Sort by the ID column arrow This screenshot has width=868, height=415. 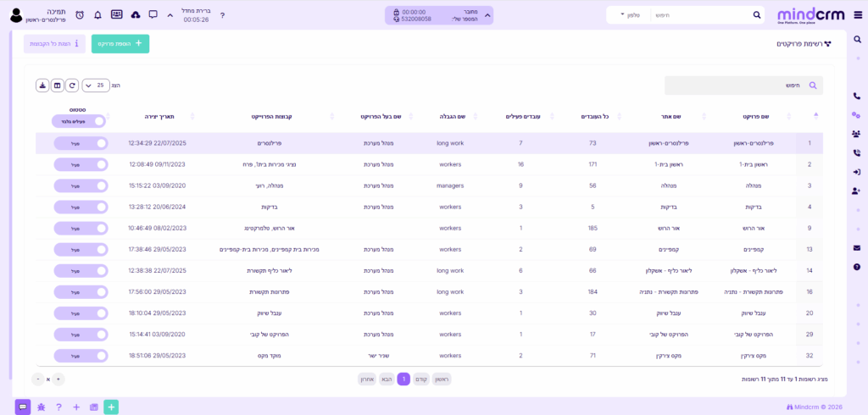pyautogui.click(x=815, y=115)
